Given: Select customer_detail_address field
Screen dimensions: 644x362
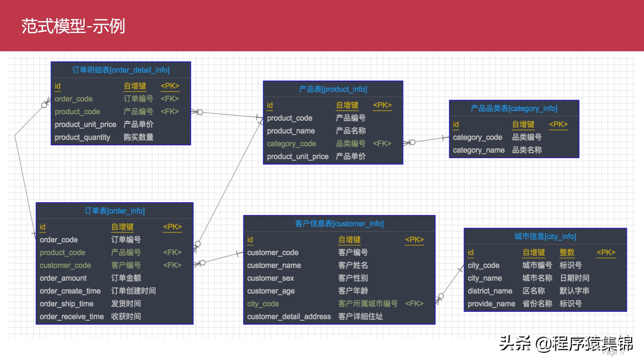Looking at the screenshot, I should [x=289, y=317].
